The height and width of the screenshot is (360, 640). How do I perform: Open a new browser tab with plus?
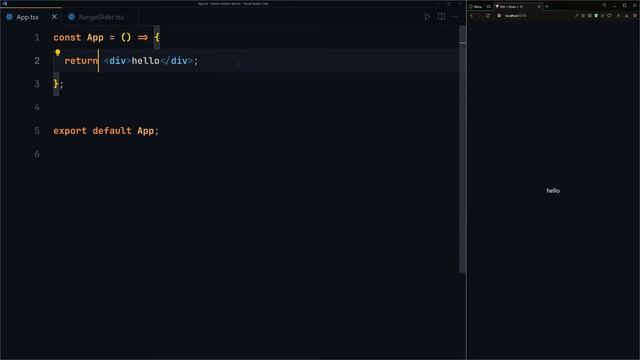click(x=547, y=7)
